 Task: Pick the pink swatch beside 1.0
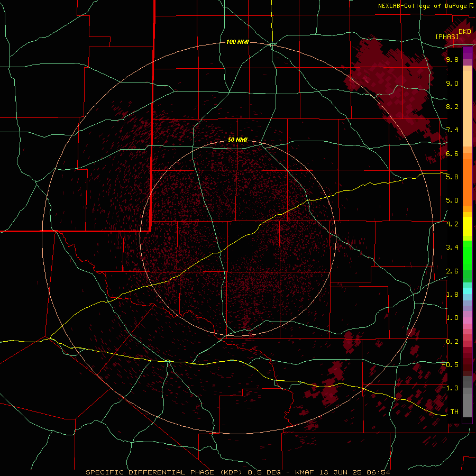coord(467,321)
